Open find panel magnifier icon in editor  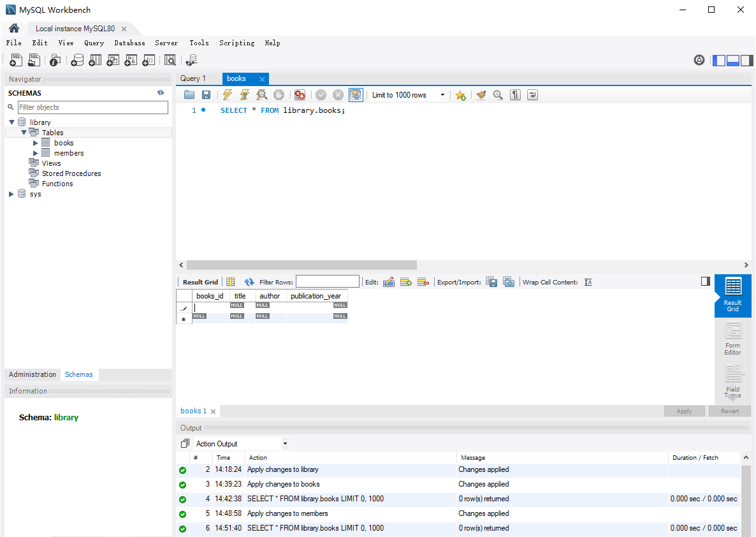498,95
